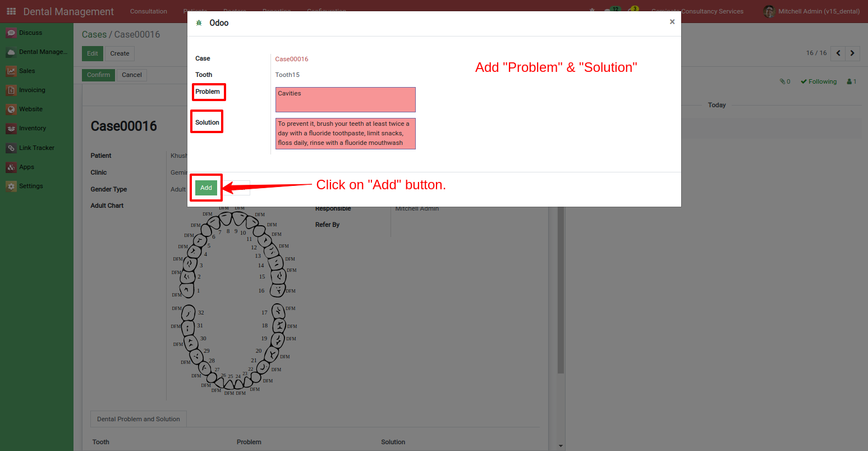Click the green Add button
868x451 pixels.
pos(206,188)
